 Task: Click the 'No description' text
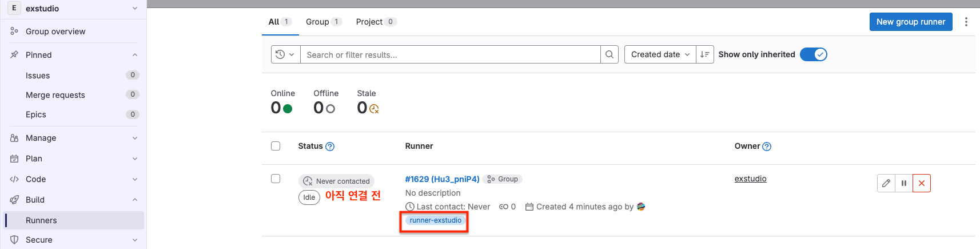(433, 193)
